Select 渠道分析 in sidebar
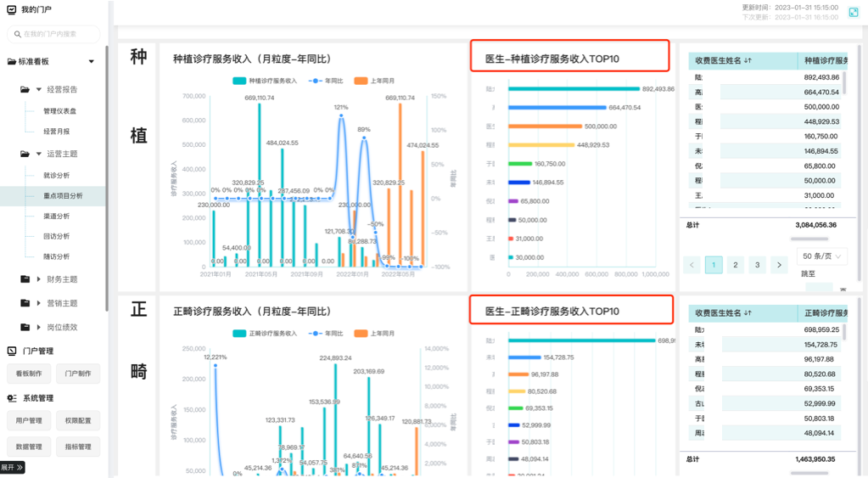 [57, 216]
